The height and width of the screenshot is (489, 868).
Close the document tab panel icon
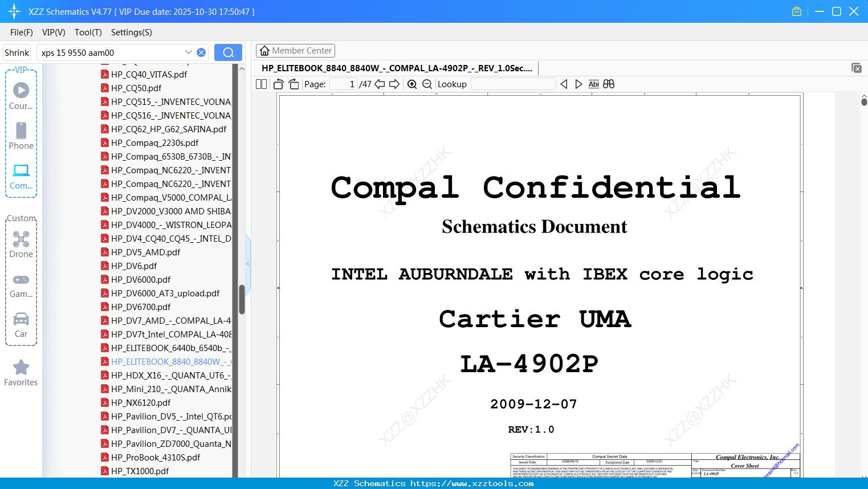[x=857, y=68]
